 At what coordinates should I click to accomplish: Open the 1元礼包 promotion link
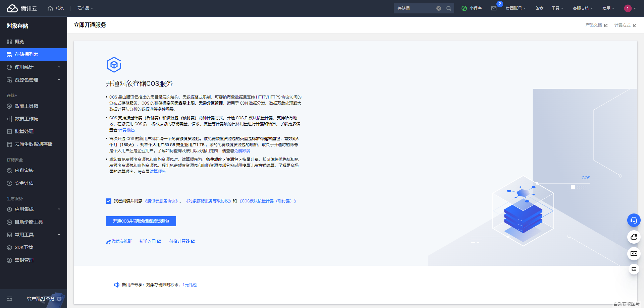click(x=189, y=285)
